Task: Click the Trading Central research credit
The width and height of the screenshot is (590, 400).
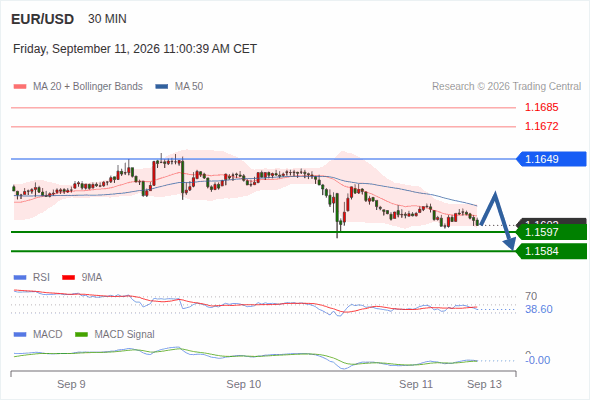Action: click(x=506, y=87)
